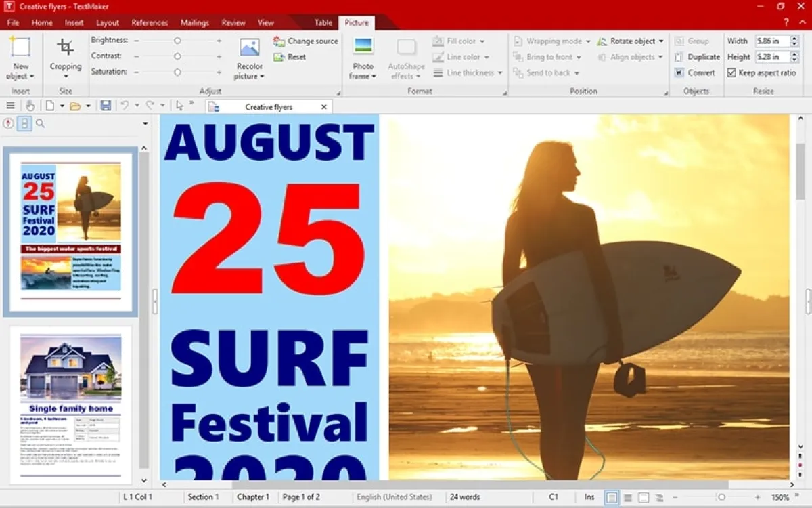Click the Change source button label
This screenshot has width=812, height=508.
coord(313,41)
